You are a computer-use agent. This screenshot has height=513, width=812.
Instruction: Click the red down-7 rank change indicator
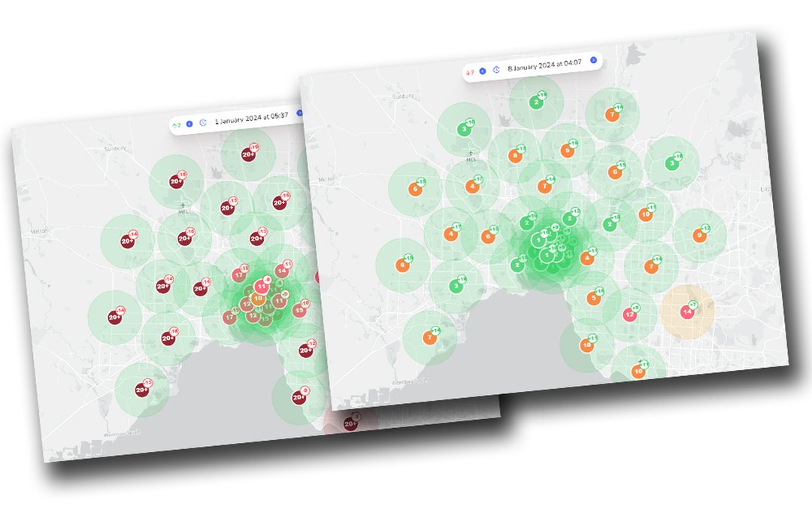point(469,72)
